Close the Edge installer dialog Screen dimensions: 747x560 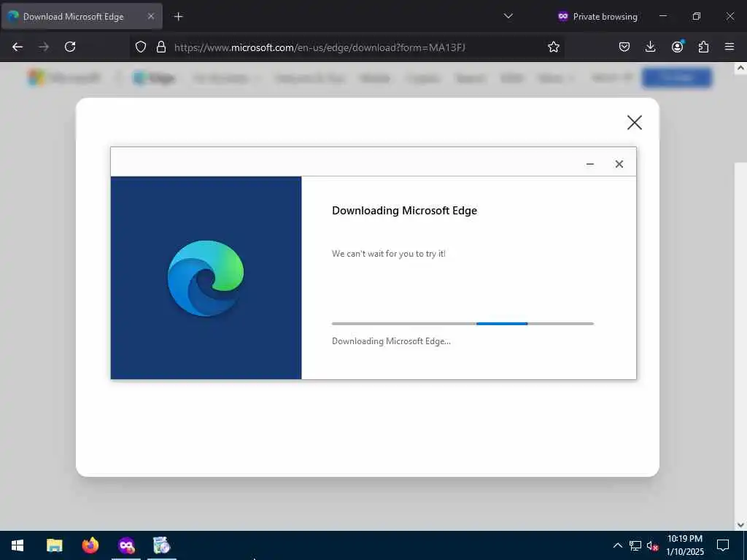coord(619,164)
